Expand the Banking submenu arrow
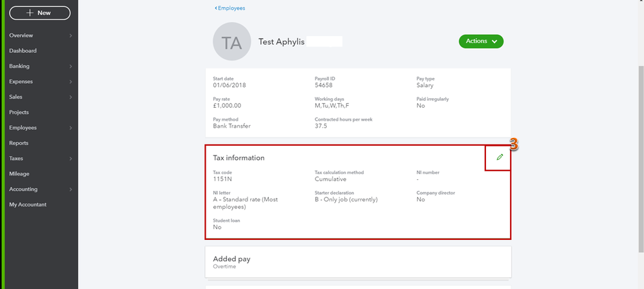Screen dimensions: 644x289 (70, 66)
